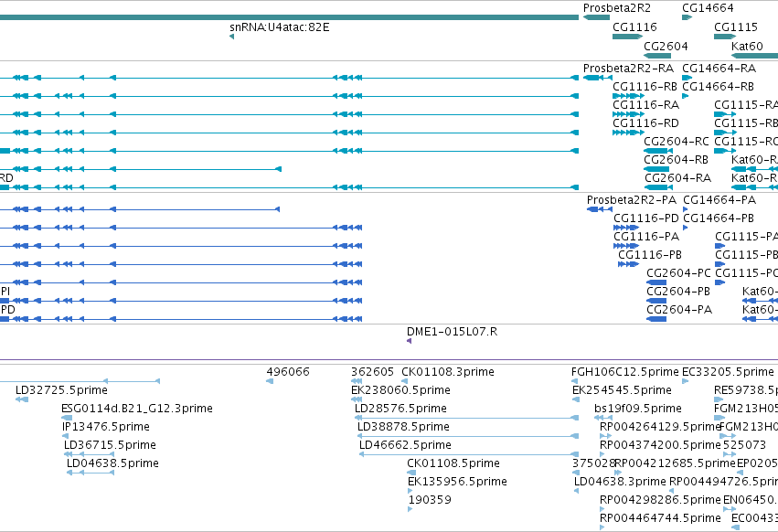
Task: Select the LD38878.5prime EST label
Action: 403,427
